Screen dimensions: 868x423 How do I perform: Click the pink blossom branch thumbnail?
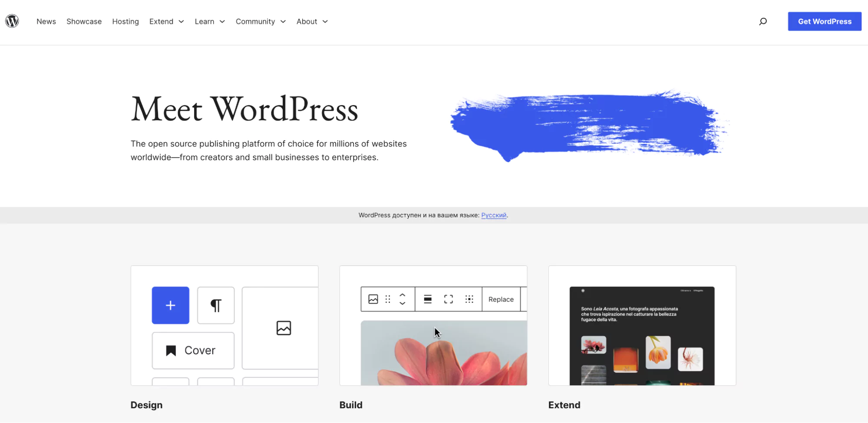(x=593, y=345)
